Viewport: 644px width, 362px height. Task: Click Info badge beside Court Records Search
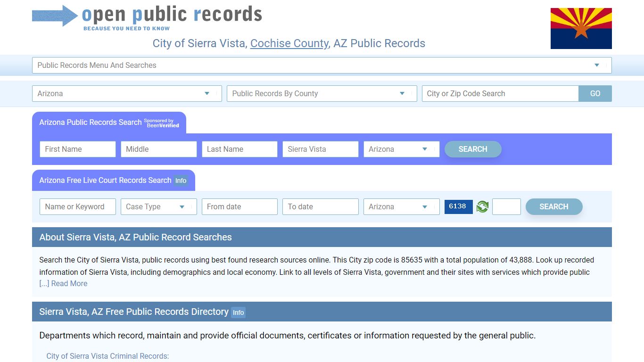[181, 181]
